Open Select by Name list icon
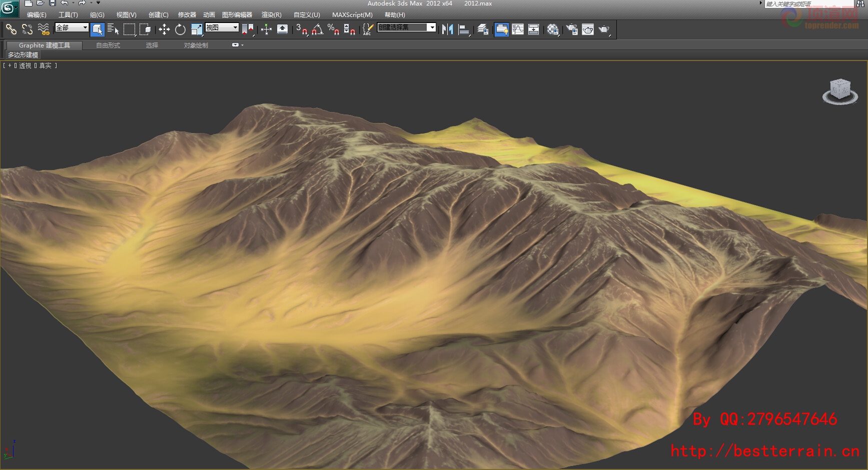Viewport: 868px width, 470px height. click(x=113, y=29)
